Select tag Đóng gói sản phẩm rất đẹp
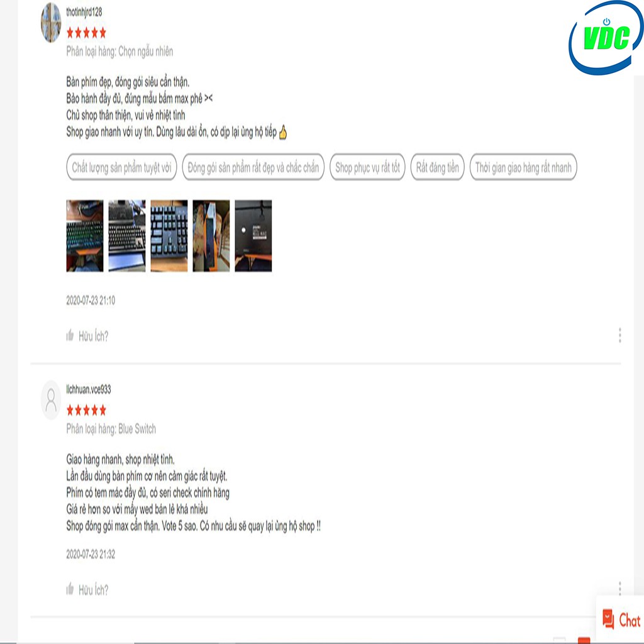Image resolution: width=644 pixels, height=644 pixels. pyautogui.click(x=253, y=167)
